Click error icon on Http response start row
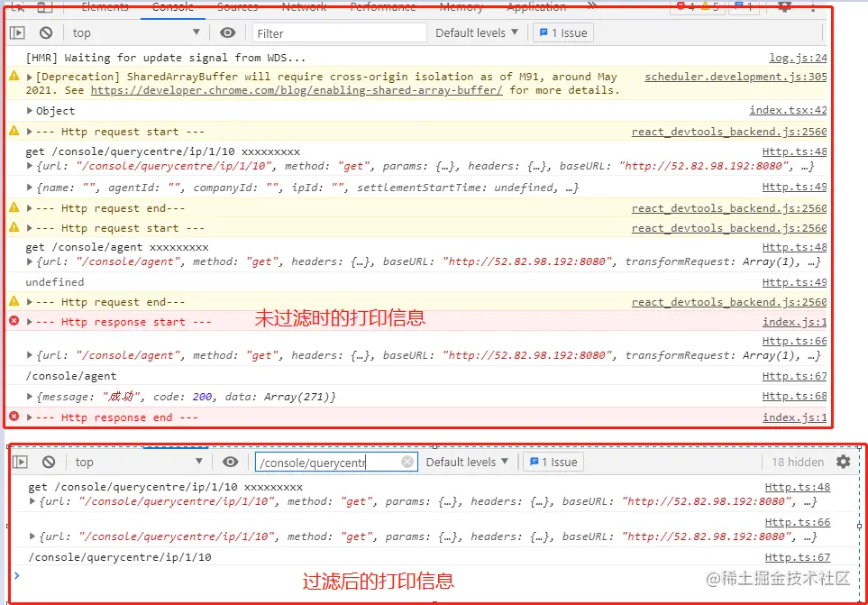Screen dimensions: 868x605 coord(14,321)
